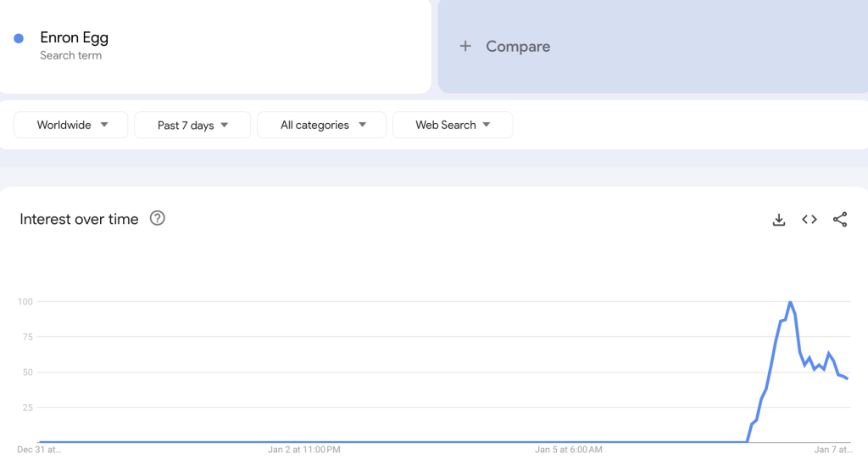Download the interest over time CSV
The width and height of the screenshot is (868, 476).
(779, 220)
